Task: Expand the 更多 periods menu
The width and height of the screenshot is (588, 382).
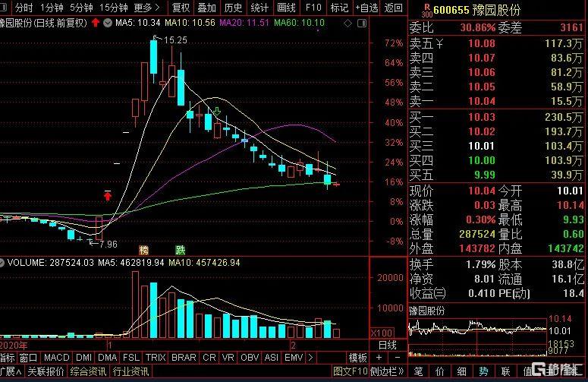Action: point(146,8)
